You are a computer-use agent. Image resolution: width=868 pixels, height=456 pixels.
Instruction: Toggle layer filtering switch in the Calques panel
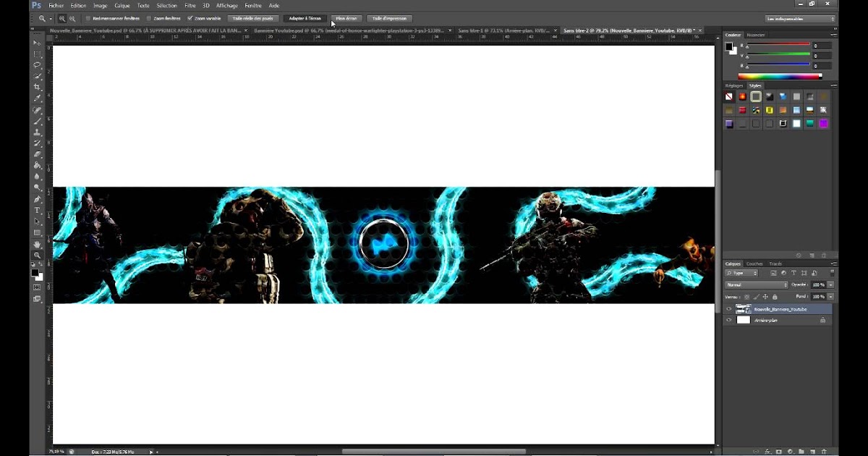[x=832, y=274]
